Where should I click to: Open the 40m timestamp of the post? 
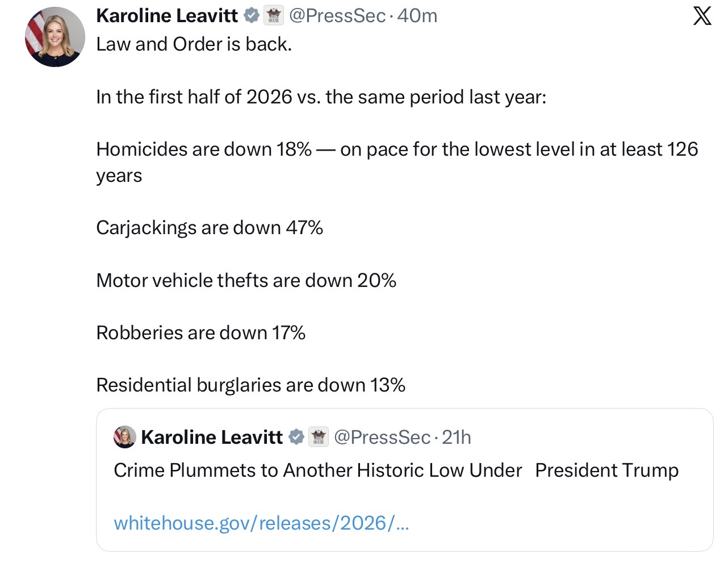point(417,16)
